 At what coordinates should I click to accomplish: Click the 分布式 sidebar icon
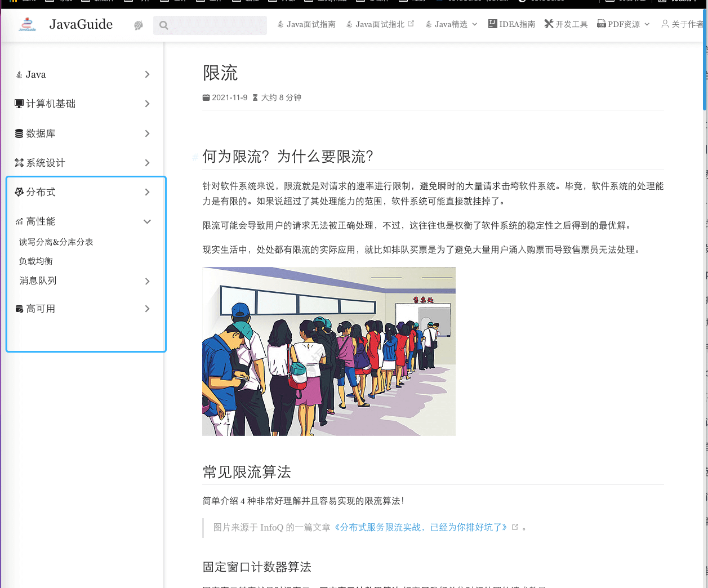click(x=19, y=192)
